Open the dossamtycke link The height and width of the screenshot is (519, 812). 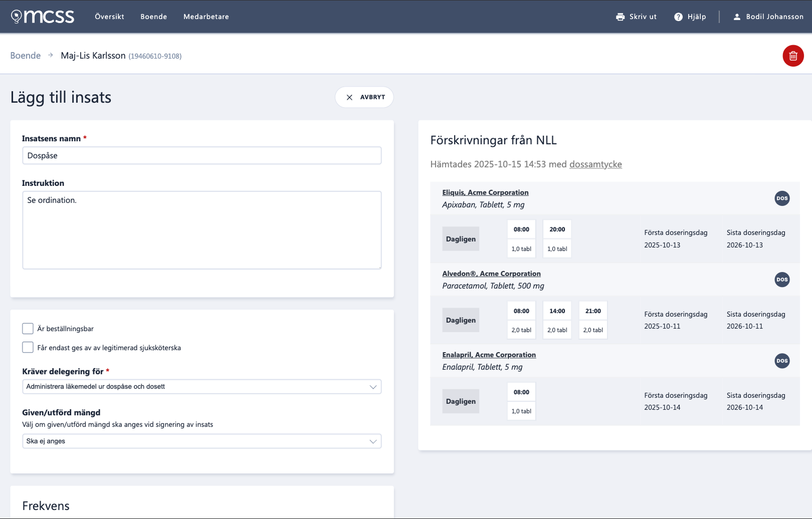pos(595,164)
